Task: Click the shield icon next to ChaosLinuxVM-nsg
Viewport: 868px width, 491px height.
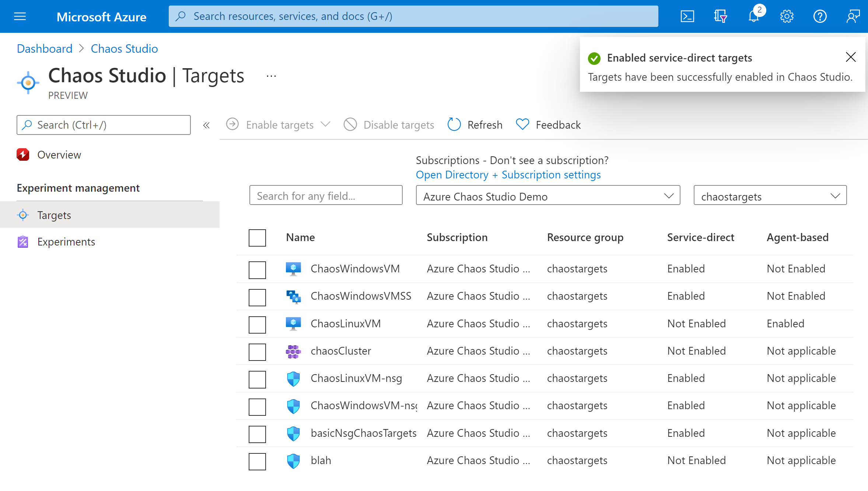Action: click(294, 378)
